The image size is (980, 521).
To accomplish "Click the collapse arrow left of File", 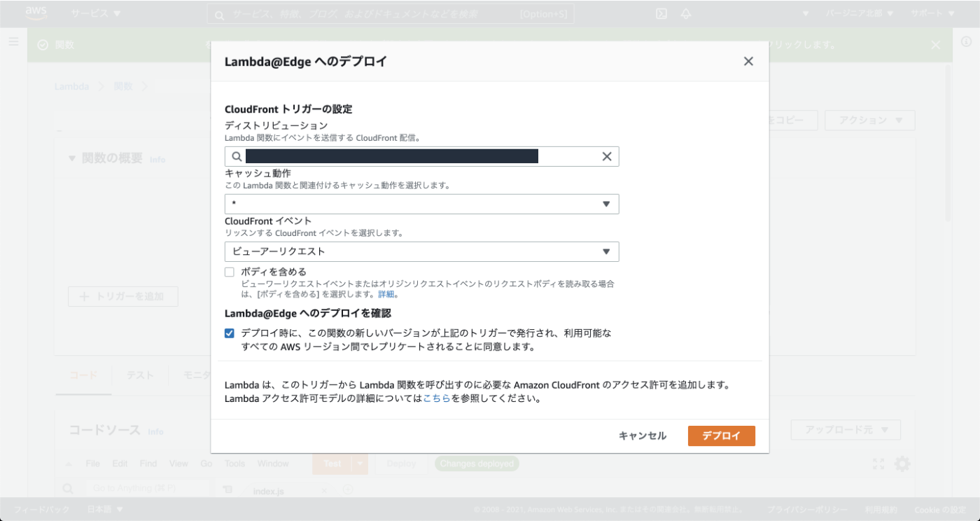I will pos(69,464).
